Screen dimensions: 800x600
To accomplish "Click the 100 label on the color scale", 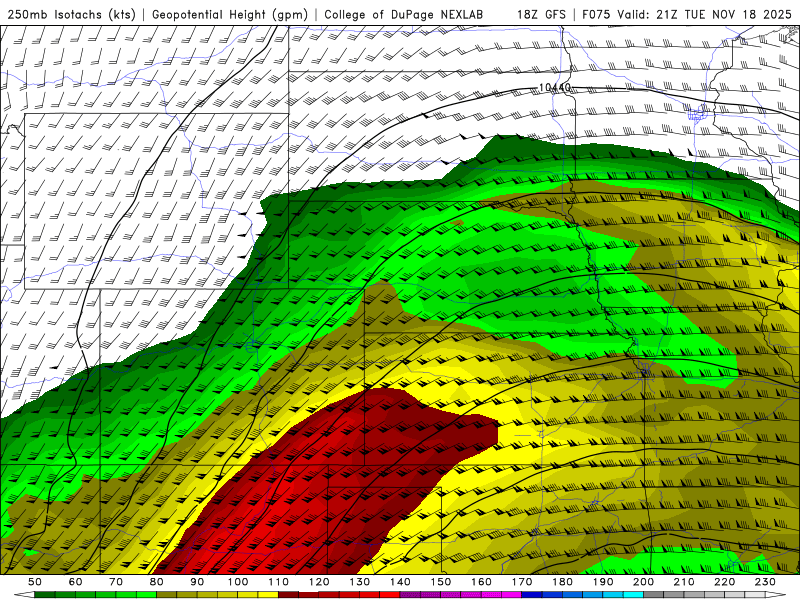I will point(238,582).
